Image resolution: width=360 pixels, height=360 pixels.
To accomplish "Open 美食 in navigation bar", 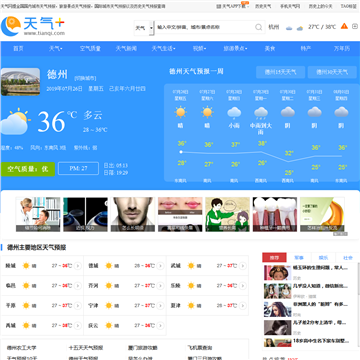I will pyautogui.click(x=270, y=48).
